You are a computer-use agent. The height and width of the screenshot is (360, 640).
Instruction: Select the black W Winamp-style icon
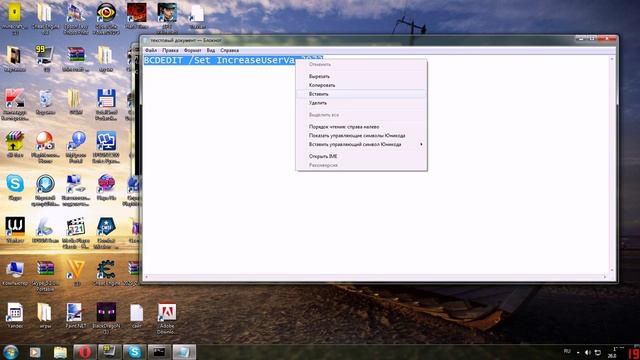pyautogui.click(x=15, y=230)
